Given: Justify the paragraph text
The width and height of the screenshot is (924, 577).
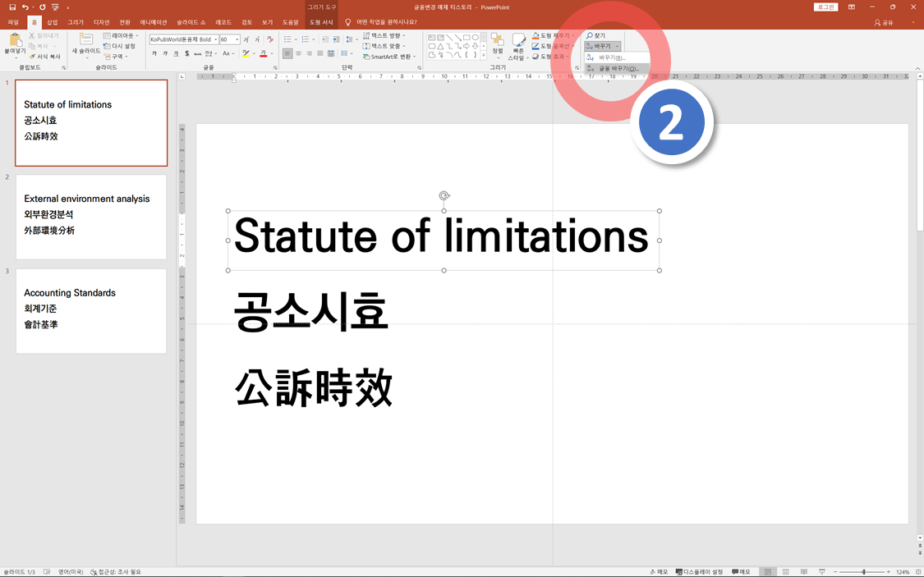Looking at the screenshot, I should (320, 53).
